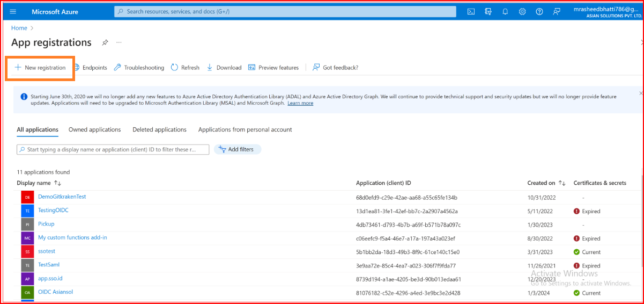The height and width of the screenshot is (304, 644).
Task: Switch to Applications from personal account tab
Action: point(245,129)
